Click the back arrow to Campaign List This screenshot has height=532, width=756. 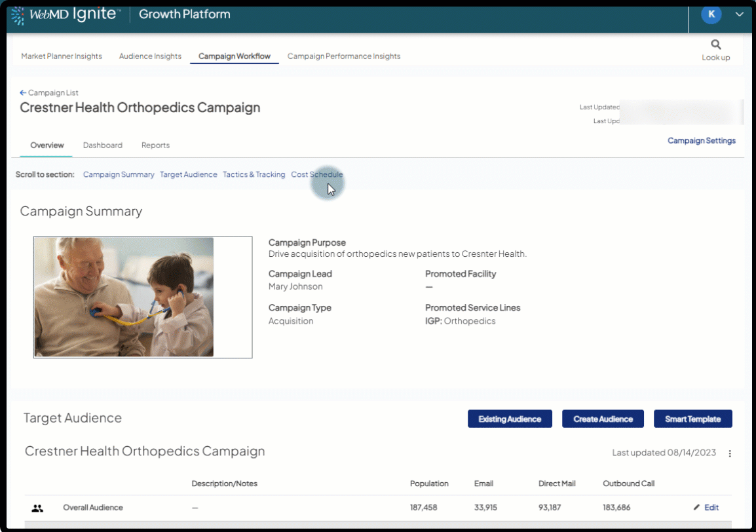pos(23,93)
